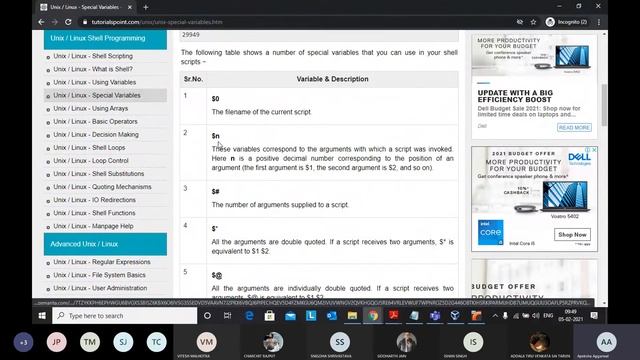Click the page vertical scrollbar thumb

pos(604,105)
